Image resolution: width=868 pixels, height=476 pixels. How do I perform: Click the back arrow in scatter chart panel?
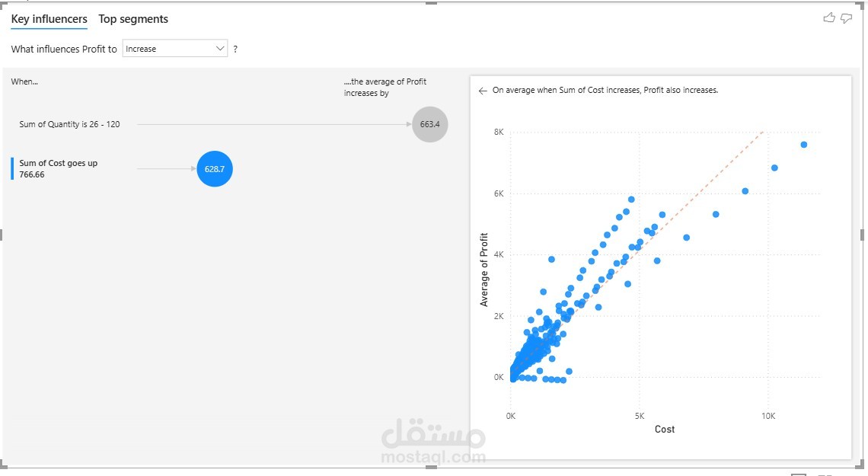coord(483,91)
